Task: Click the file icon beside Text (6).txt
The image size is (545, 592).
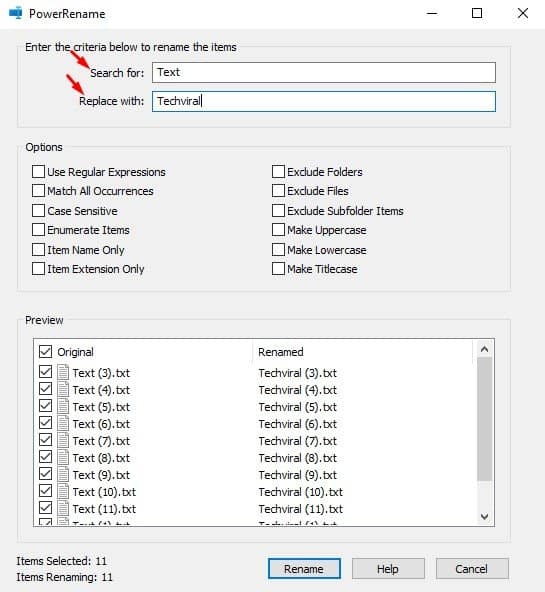Action: point(63,423)
